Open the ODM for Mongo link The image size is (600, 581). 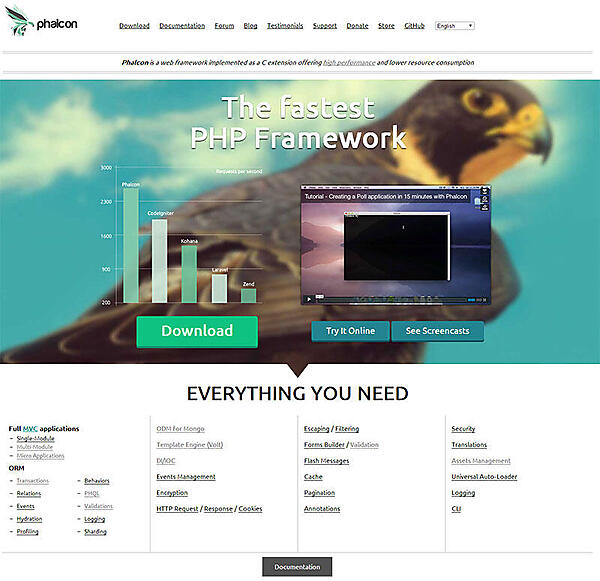(180, 429)
